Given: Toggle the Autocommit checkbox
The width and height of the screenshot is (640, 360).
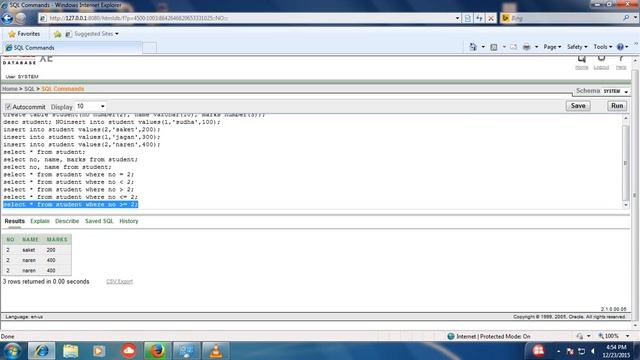Looking at the screenshot, I should click(8, 107).
